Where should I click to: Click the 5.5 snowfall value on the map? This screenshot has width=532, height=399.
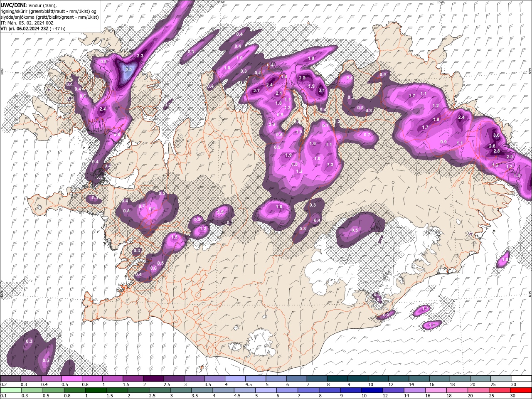(x=128, y=69)
